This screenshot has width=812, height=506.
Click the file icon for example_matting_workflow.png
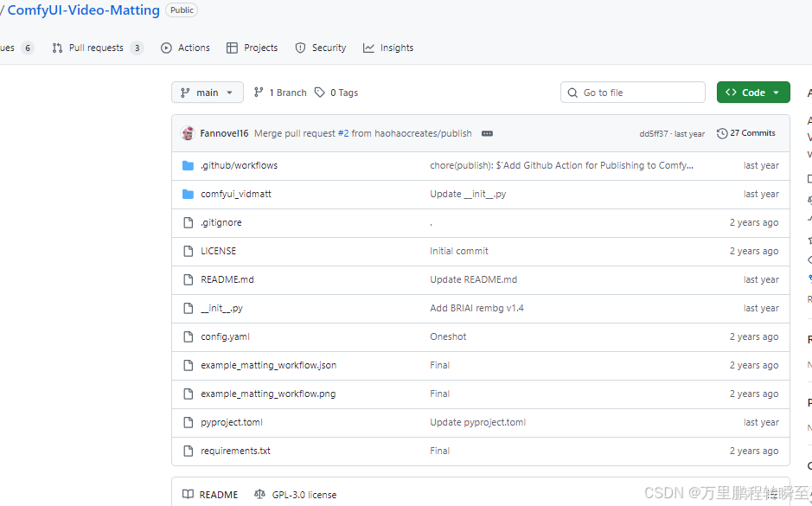(189, 394)
